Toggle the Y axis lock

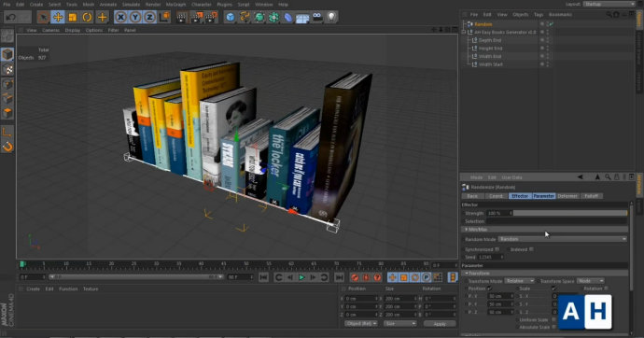pos(135,17)
